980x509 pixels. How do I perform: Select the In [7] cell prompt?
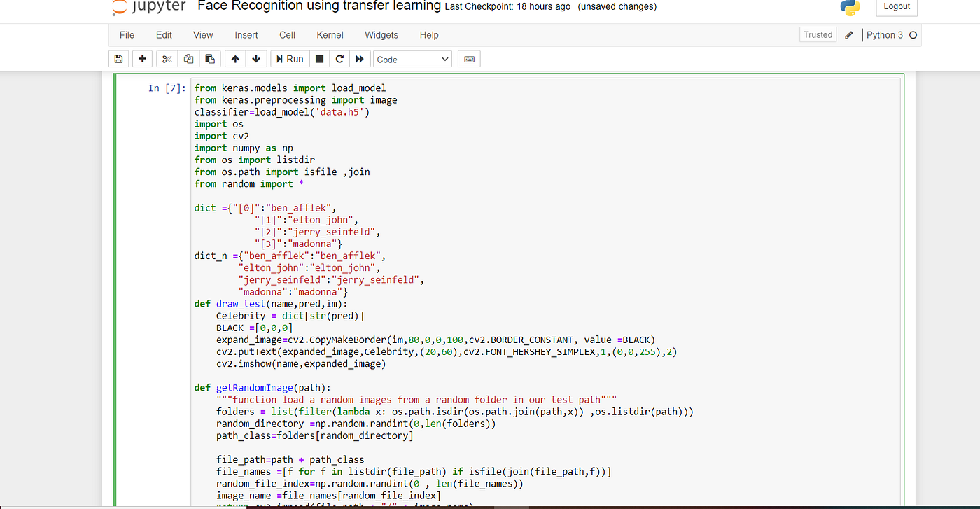[167, 88]
